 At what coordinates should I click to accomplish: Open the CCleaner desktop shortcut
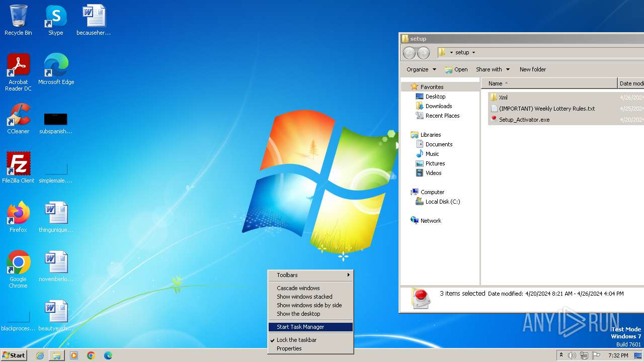point(18,119)
